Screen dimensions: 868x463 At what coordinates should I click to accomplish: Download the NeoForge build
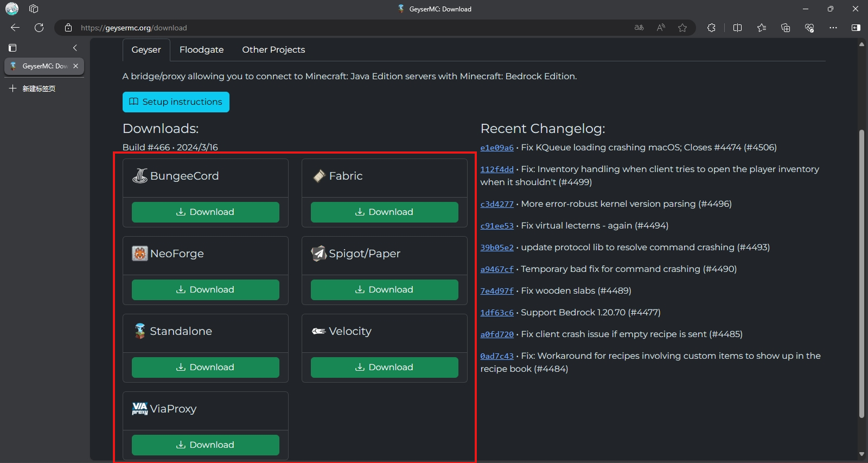pos(206,290)
